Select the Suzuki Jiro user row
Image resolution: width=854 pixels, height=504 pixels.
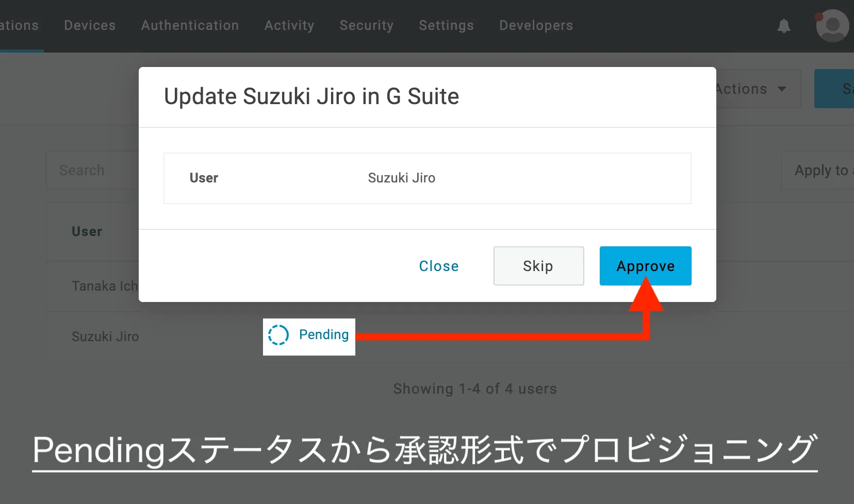(105, 337)
